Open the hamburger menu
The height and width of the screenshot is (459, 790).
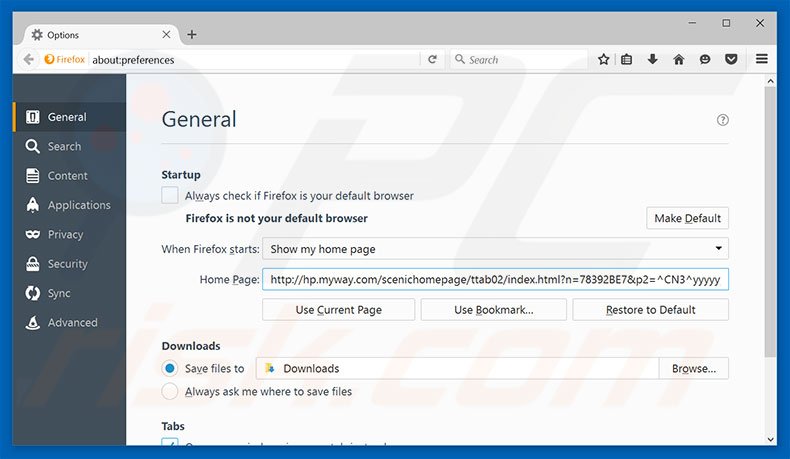click(762, 59)
